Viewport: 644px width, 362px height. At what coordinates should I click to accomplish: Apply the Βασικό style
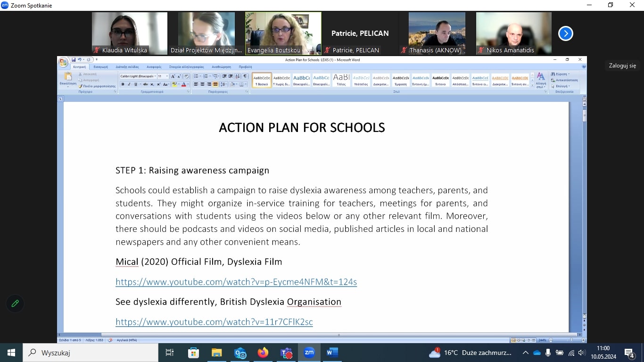pyautogui.click(x=262, y=80)
